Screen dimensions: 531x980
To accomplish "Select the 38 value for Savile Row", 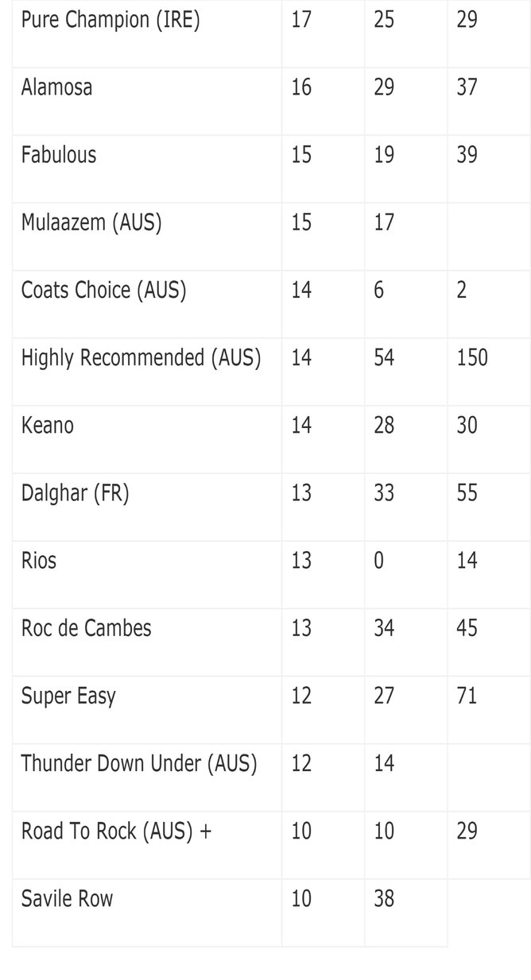I will [384, 899].
